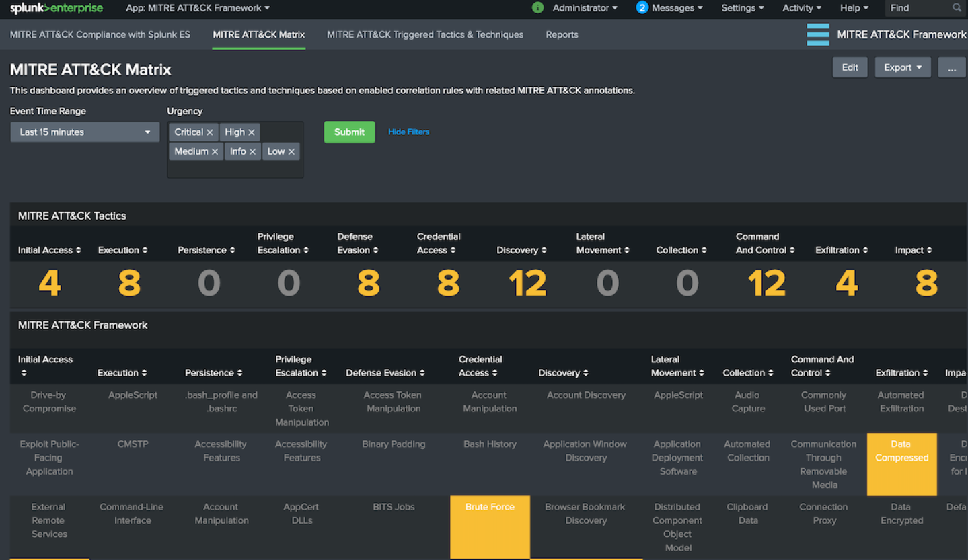Open the Reports tab

[562, 34]
